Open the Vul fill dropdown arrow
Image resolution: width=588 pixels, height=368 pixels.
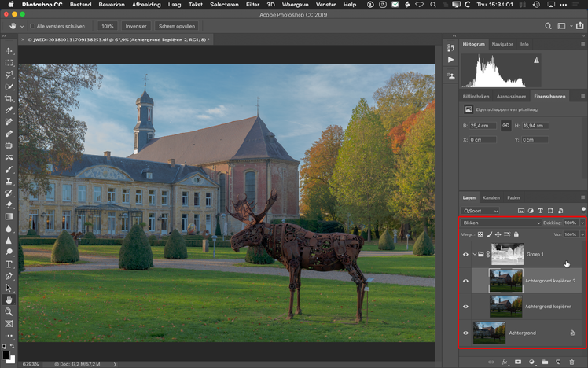click(x=582, y=234)
